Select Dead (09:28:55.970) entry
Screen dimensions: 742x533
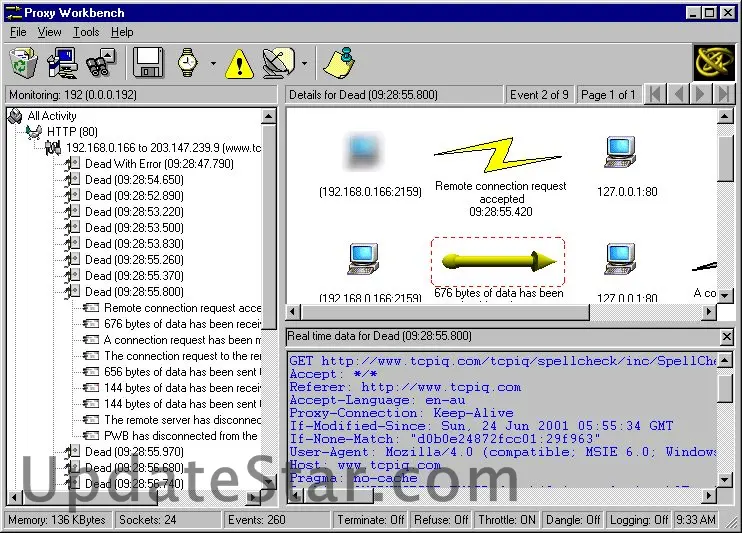point(134,452)
